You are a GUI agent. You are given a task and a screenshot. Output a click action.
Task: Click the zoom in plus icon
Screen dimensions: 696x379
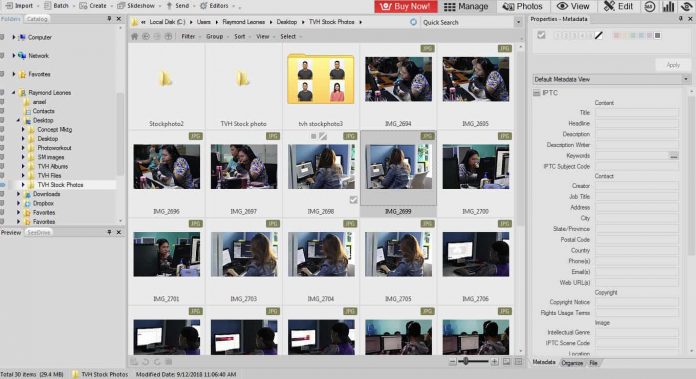coord(494,362)
